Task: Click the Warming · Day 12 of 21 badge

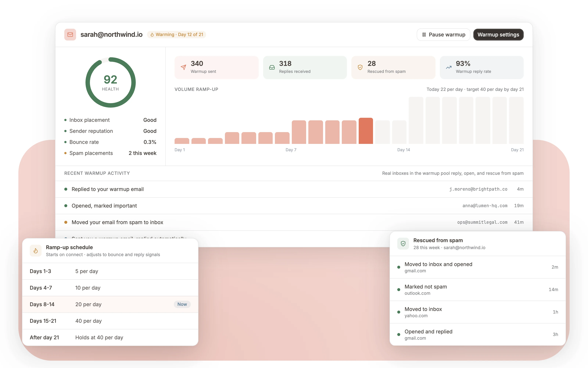Action: (176, 35)
